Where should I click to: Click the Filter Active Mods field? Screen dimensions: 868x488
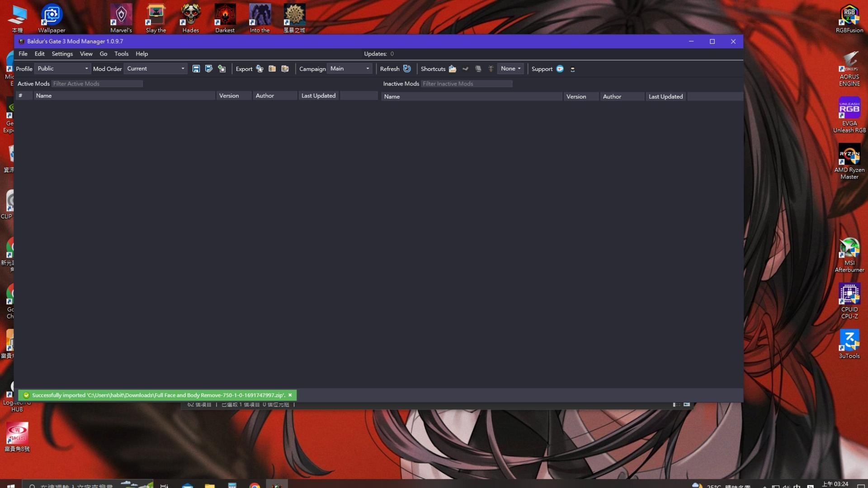97,84
